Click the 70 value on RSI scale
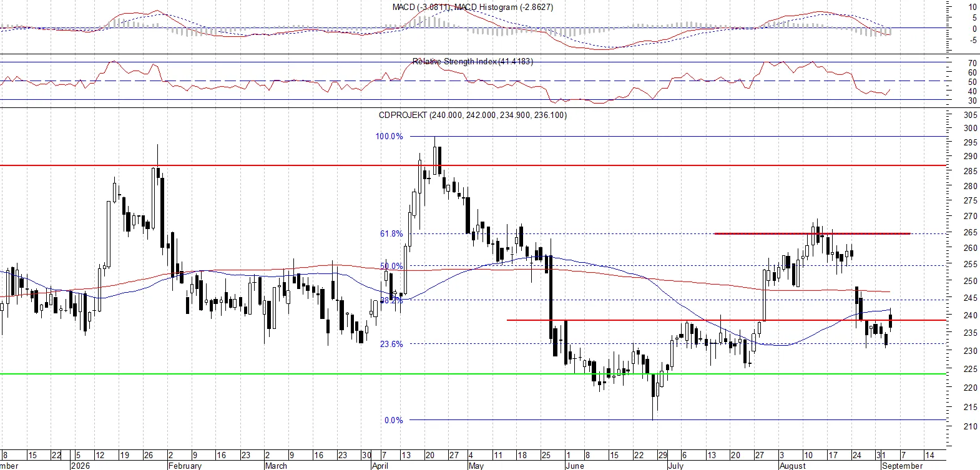Viewport: 980px width, 470px height. (973, 63)
